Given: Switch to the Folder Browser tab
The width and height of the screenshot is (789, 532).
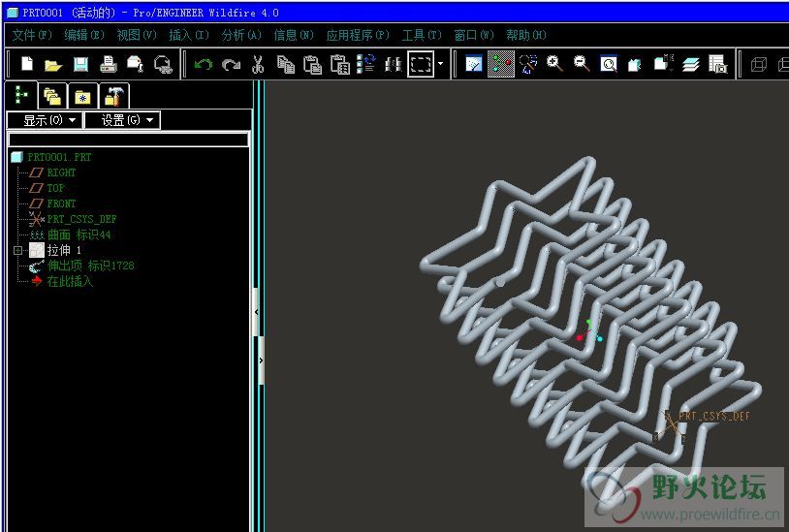Looking at the screenshot, I should (x=52, y=96).
